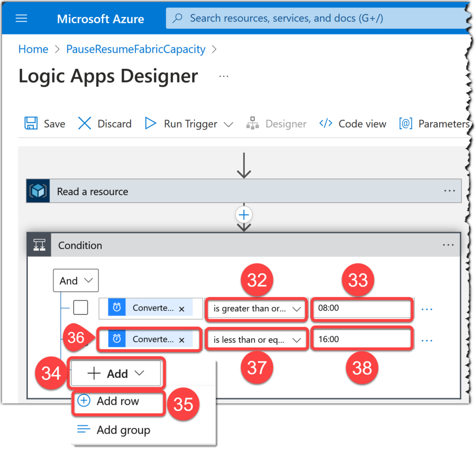Screen dimensions: 476x452
Task: Insert a step using the plus circle
Action: pyautogui.click(x=244, y=215)
